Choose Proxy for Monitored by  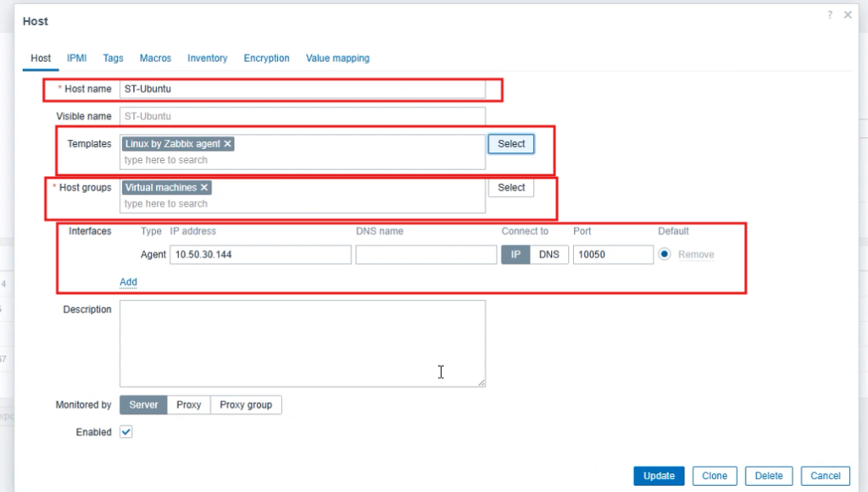tap(188, 405)
